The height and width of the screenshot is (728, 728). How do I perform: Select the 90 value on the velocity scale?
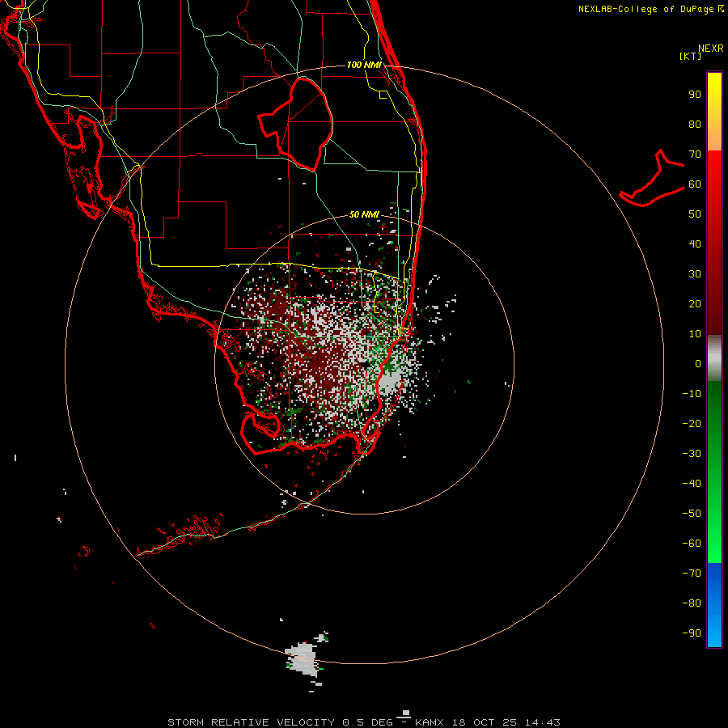tap(695, 95)
